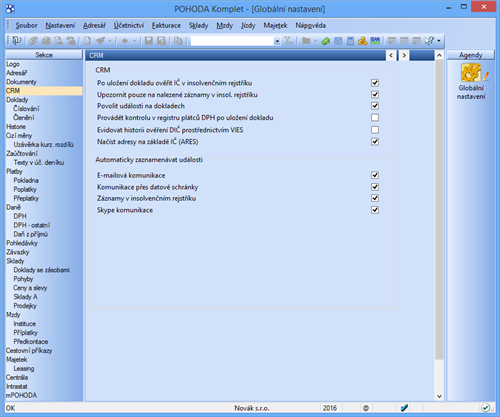Click the filter funnel icon

[x=289, y=41]
